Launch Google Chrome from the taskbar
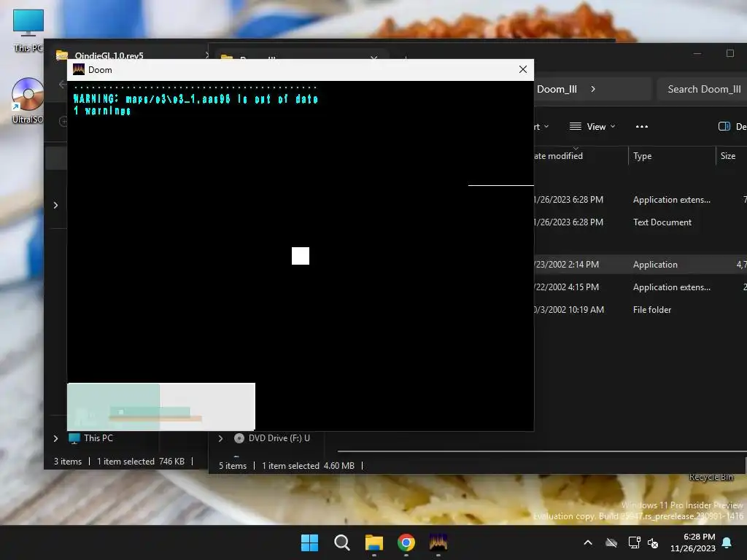 (406, 542)
